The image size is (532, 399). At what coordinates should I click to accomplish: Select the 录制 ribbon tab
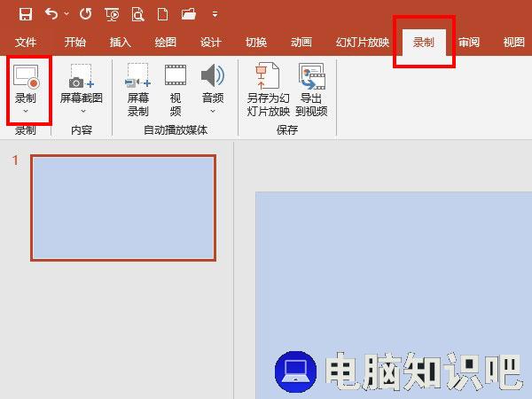pos(424,42)
